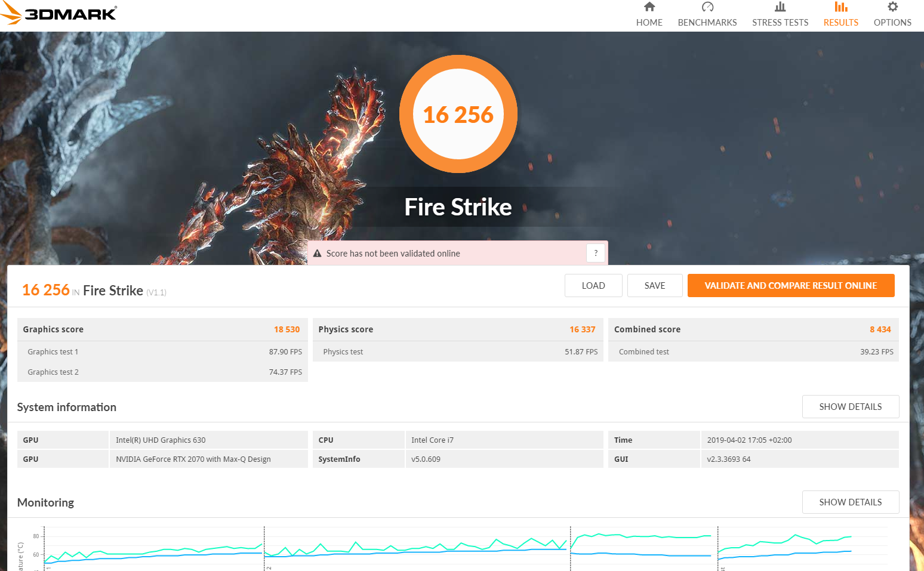This screenshot has height=571, width=924.
Task: Click the Physics test row
Action: click(458, 351)
